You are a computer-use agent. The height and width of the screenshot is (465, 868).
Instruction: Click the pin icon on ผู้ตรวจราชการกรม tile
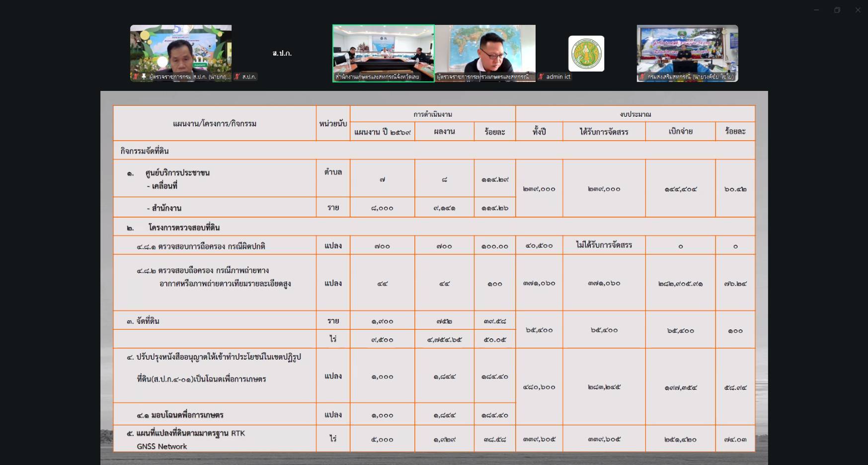click(x=144, y=77)
